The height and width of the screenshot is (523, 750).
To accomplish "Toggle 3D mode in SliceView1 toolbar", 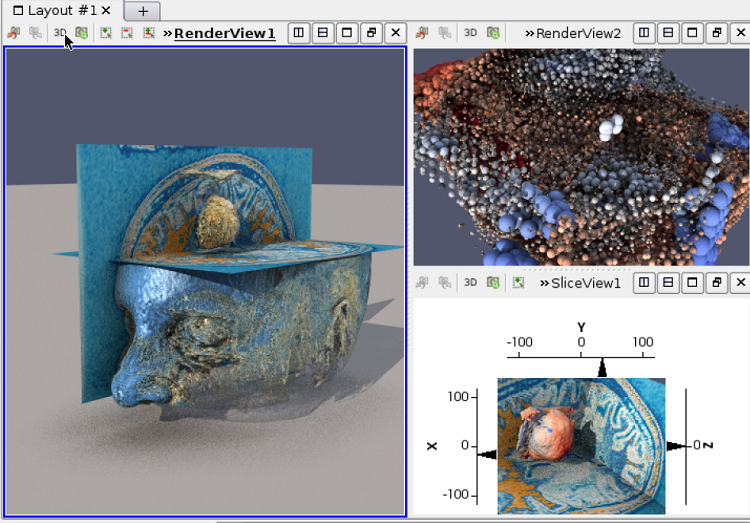I will point(470,283).
